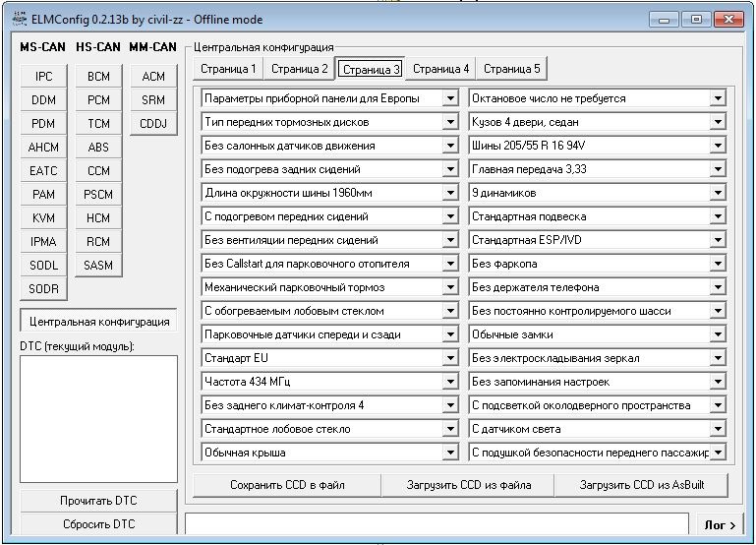
Task: Open the PAM module
Action: pos(43,195)
